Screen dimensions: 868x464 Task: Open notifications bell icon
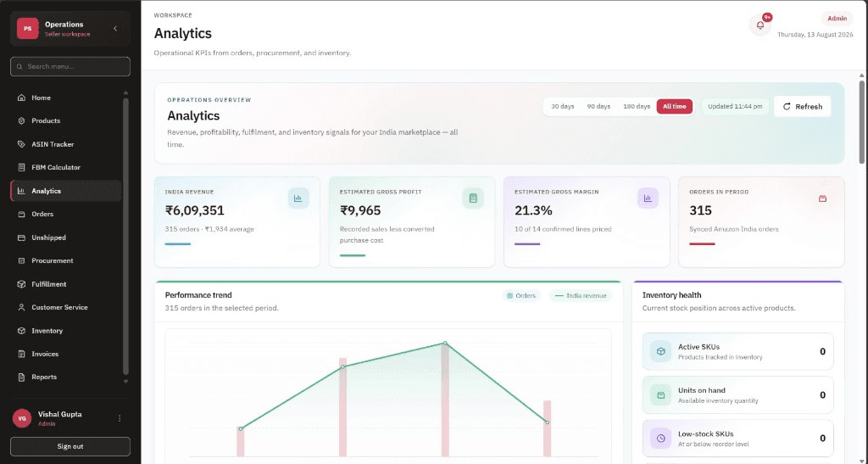coord(760,25)
